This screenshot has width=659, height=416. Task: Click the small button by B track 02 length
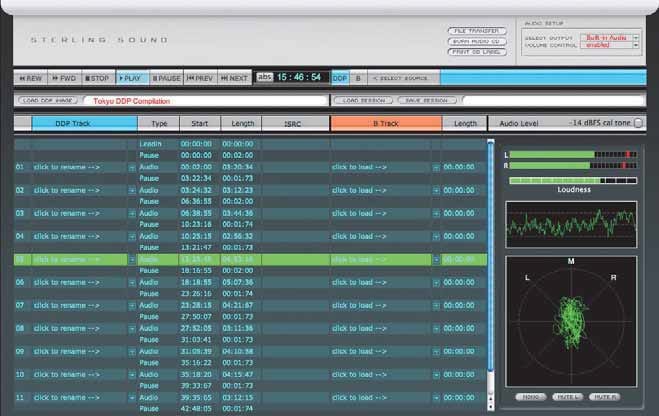436,191
